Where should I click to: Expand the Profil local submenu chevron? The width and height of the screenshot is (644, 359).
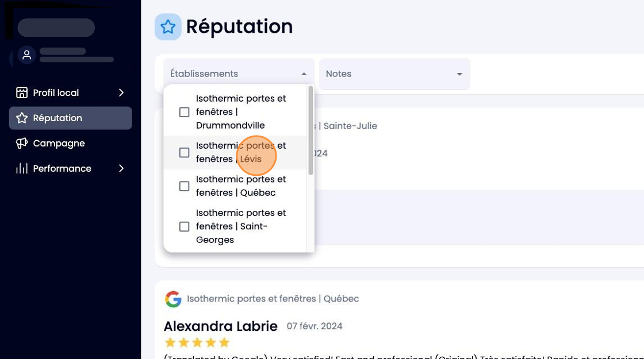(121, 92)
